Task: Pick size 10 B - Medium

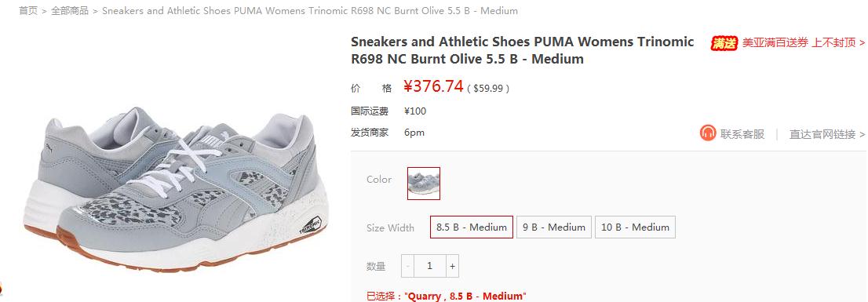Action: click(635, 227)
